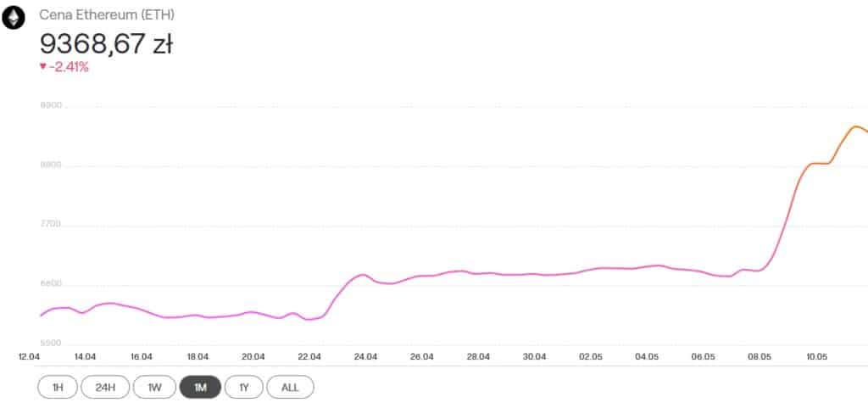868x408 pixels.
Task: Display ALL time price history
Action: 290,387
